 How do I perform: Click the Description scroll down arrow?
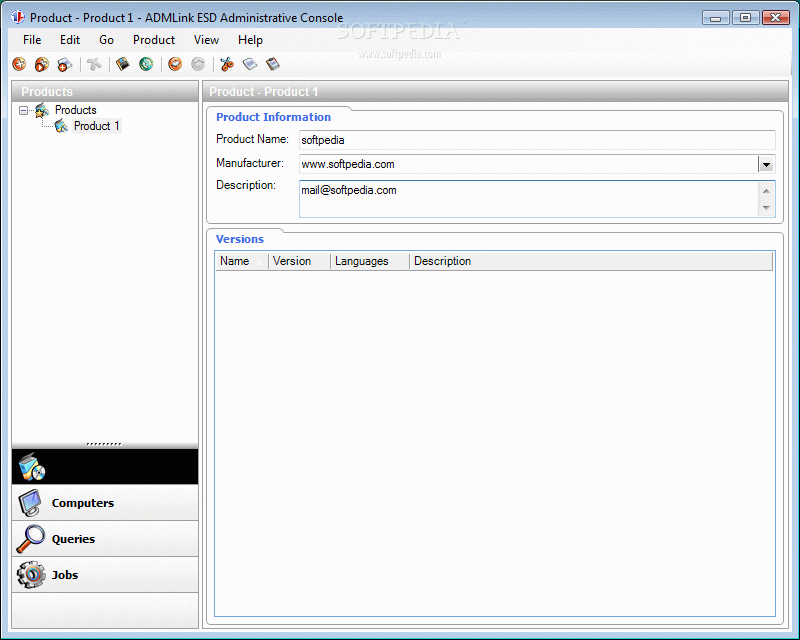[766, 208]
